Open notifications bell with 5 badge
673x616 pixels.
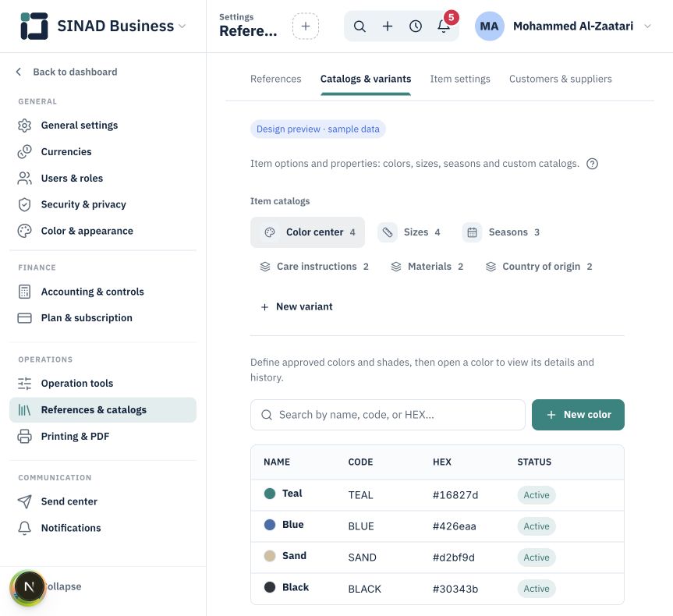[444, 27]
